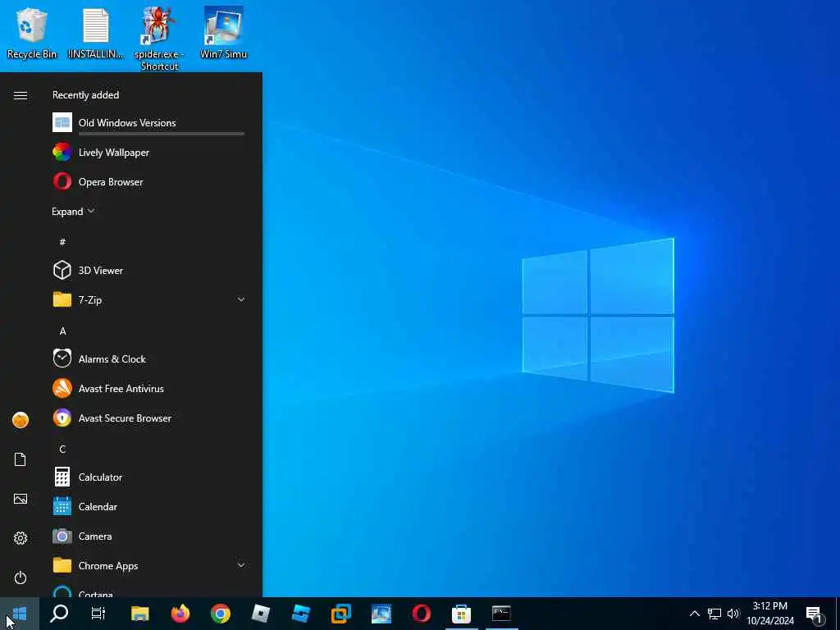Open the Power options button

(21, 577)
